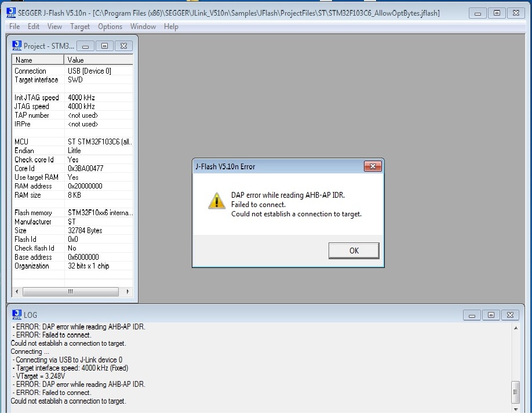Click the 'Connecting ...' log line

[x=30, y=351]
